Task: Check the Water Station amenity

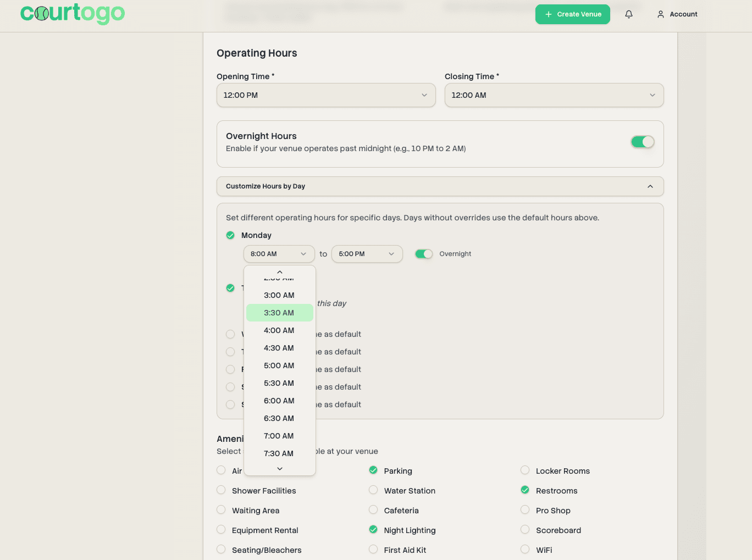Action: [373, 490]
